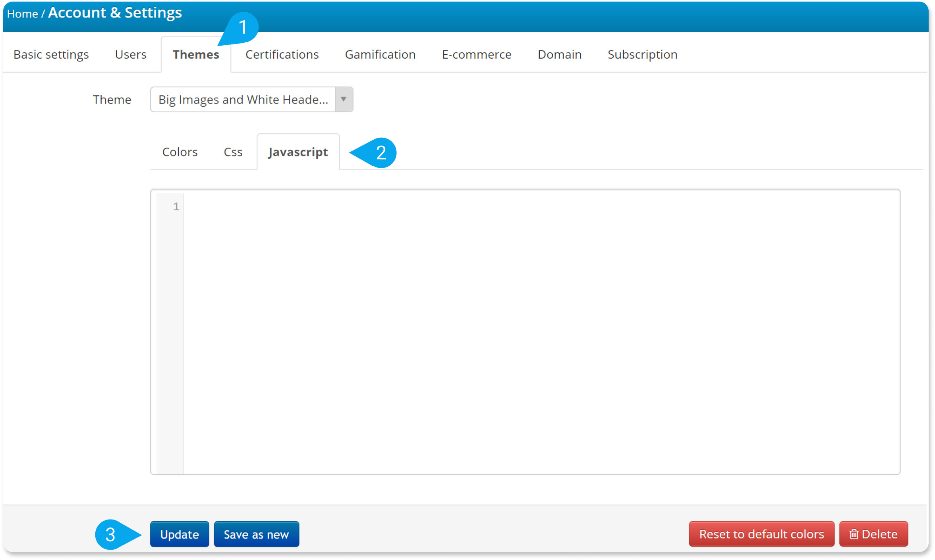Open the Certifications tab

(x=282, y=54)
